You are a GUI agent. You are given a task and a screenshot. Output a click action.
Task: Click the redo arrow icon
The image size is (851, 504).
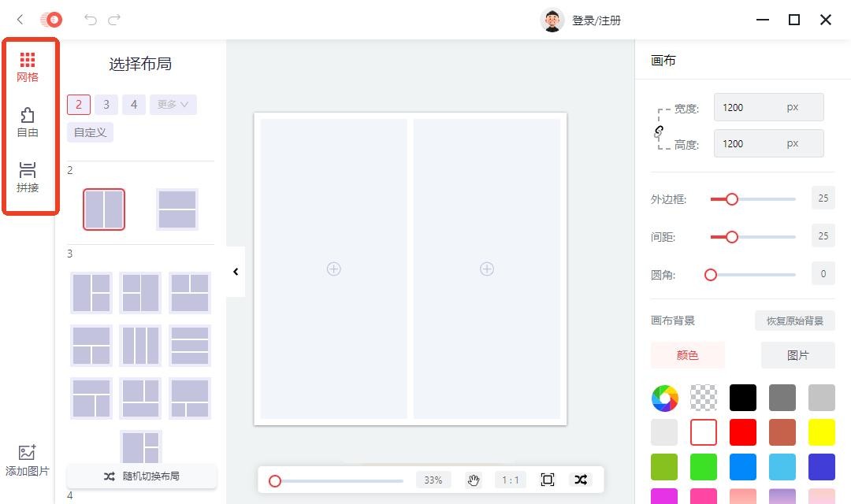tap(115, 20)
